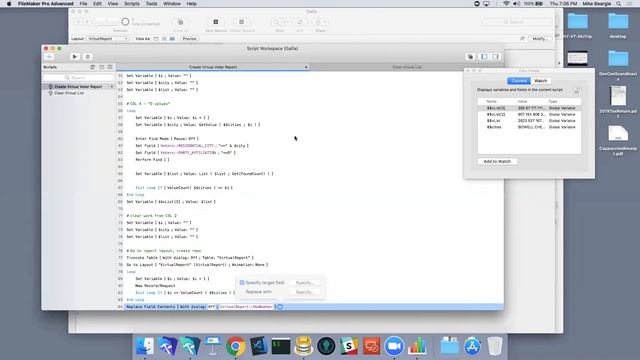640x360 pixels.
Task: Open the script debugger bug icon
Action: pos(87,57)
